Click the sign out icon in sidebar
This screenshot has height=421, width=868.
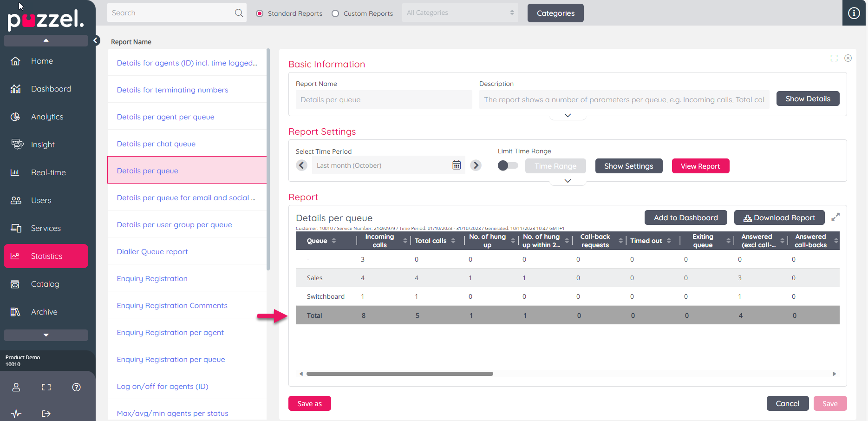46,413
